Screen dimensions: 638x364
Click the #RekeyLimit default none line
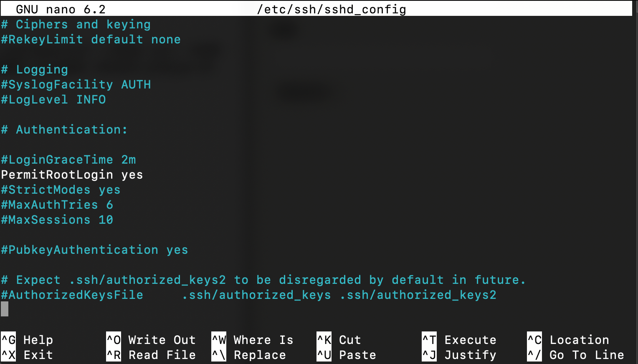click(91, 39)
